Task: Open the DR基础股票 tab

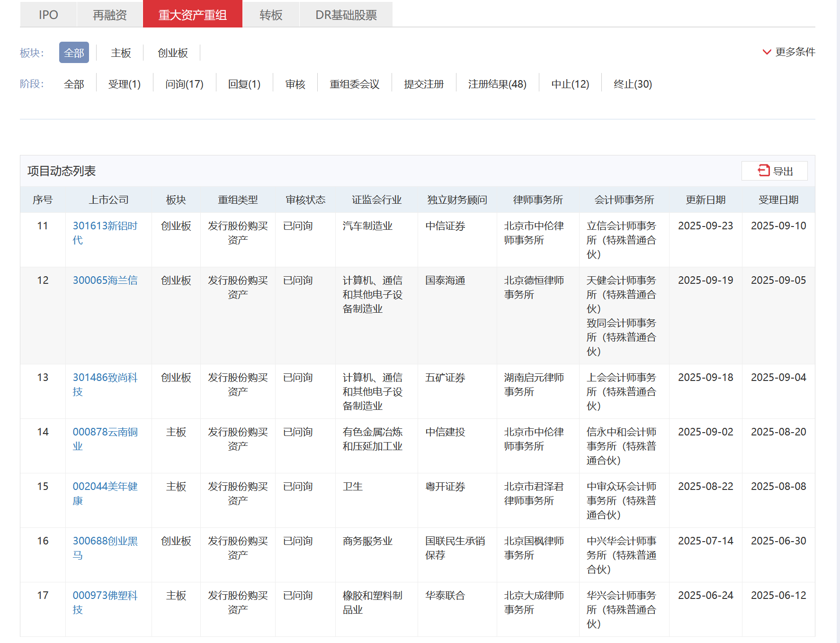Action: tap(346, 15)
